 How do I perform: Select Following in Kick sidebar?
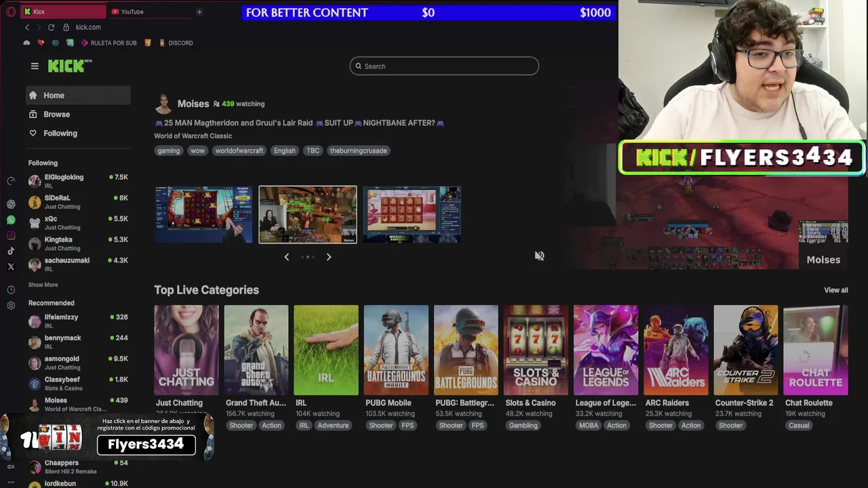78,134
